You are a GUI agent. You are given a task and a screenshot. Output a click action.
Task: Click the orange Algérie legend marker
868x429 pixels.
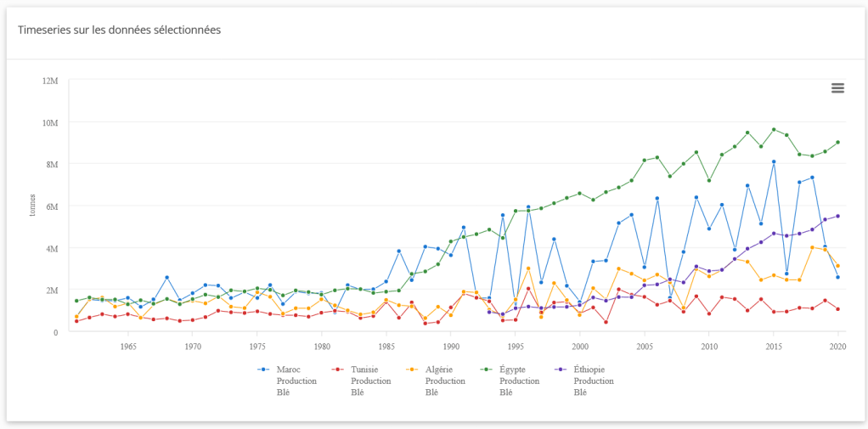413,370
